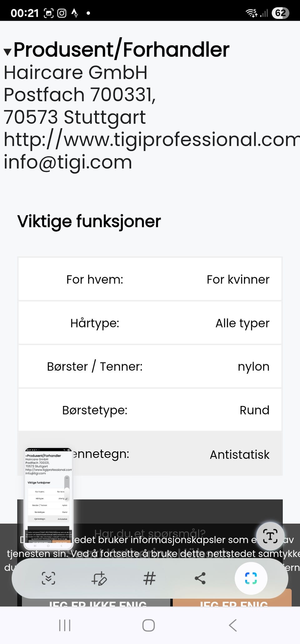Tap the 'Viktige funksjoner' heading
This screenshot has height=644, width=300.
pyautogui.click(x=89, y=221)
